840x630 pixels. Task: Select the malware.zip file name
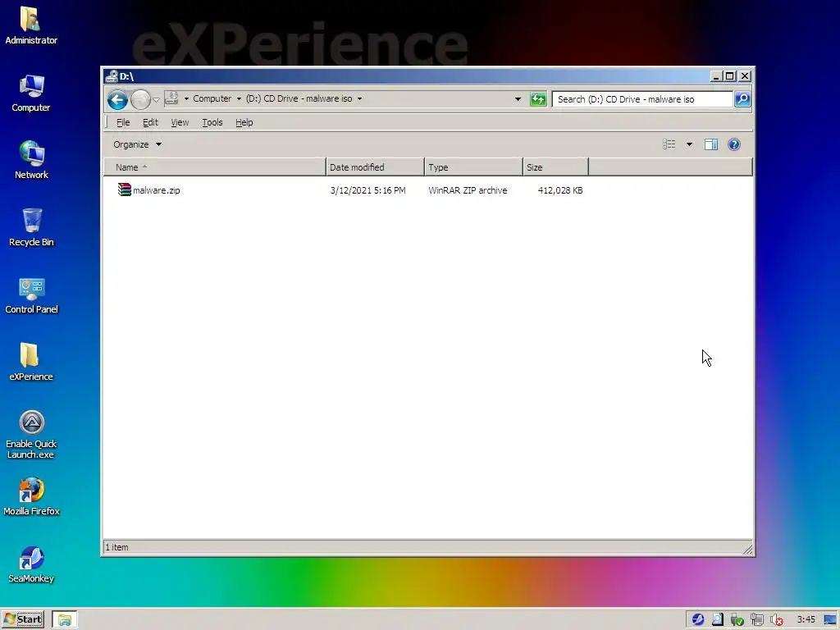(x=157, y=190)
